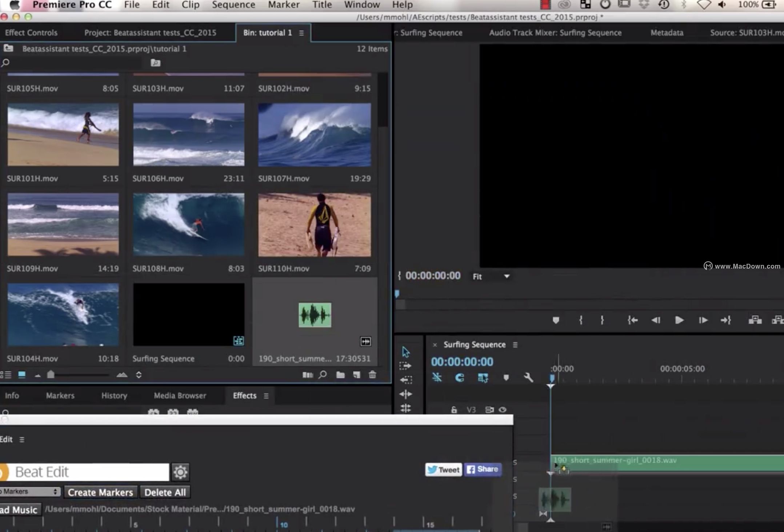Open the Fit zoom level dropdown
This screenshot has width=784, height=532.
click(x=507, y=277)
